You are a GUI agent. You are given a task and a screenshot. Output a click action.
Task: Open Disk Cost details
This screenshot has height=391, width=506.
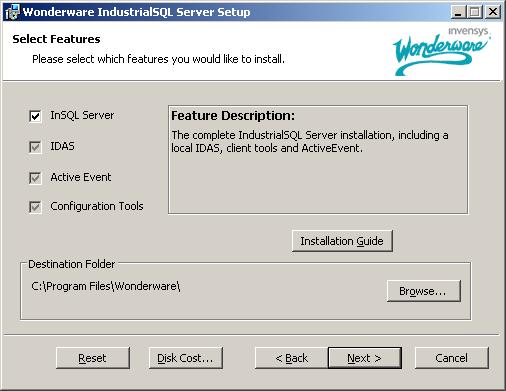tap(185, 358)
